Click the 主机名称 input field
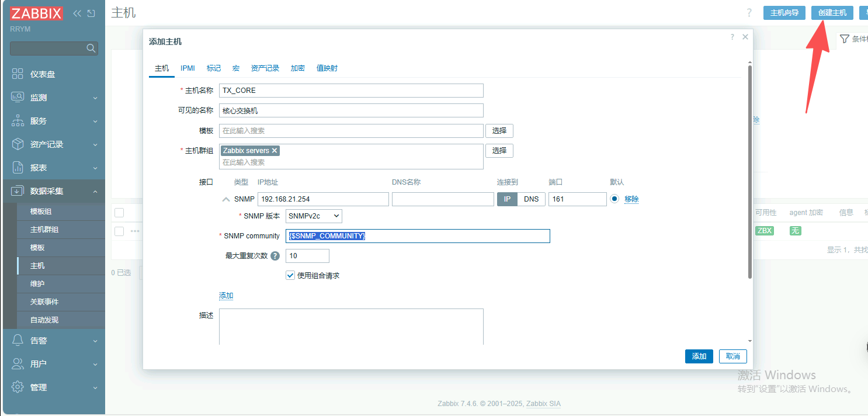 click(x=351, y=91)
